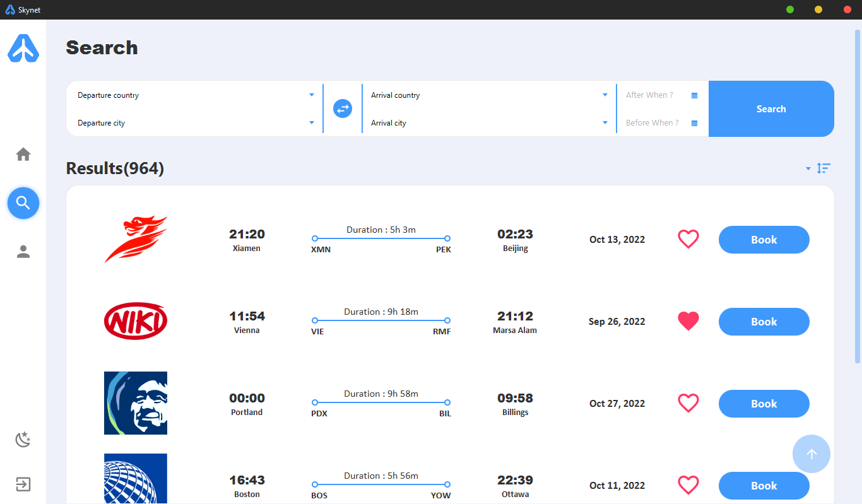Click 'Duration : 9h 18m' text

(381, 312)
